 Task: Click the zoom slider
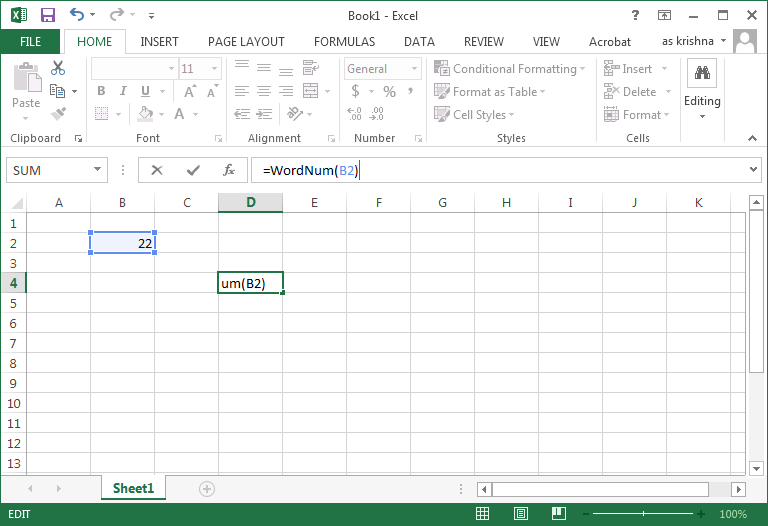644,514
